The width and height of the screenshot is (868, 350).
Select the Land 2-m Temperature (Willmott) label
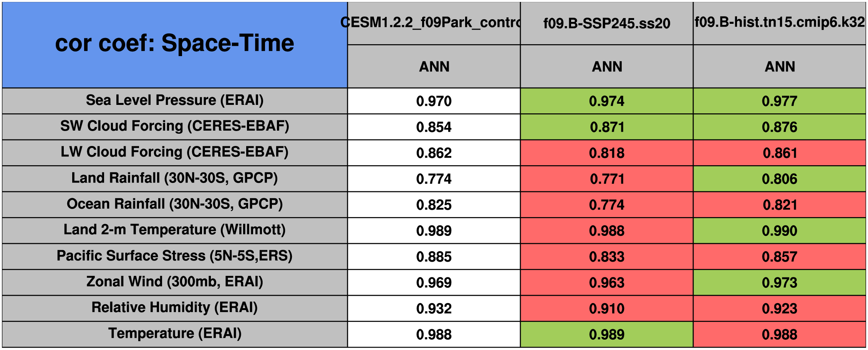pyautogui.click(x=175, y=230)
